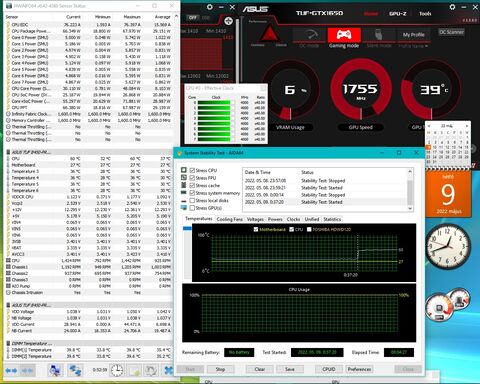Toggle Stress FPU checkbox
The image size is (480, 384).
[192, 178]
